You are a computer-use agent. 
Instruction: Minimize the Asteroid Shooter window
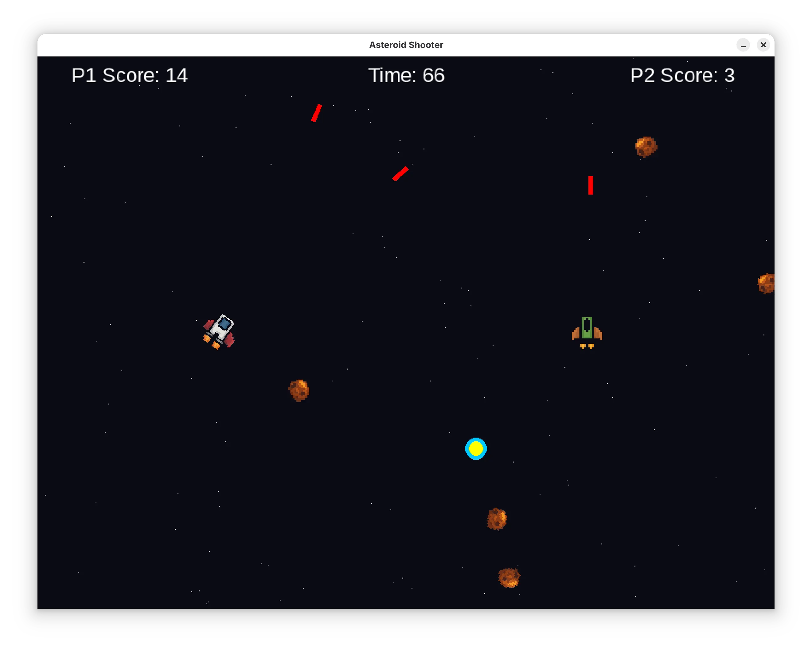743,45
